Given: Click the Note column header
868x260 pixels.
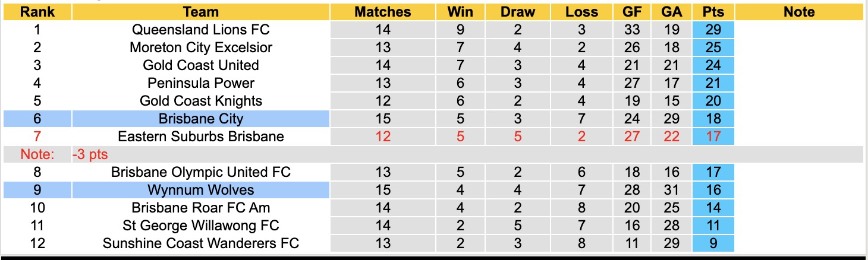Looking at the screenshot, I should (799, 12).
